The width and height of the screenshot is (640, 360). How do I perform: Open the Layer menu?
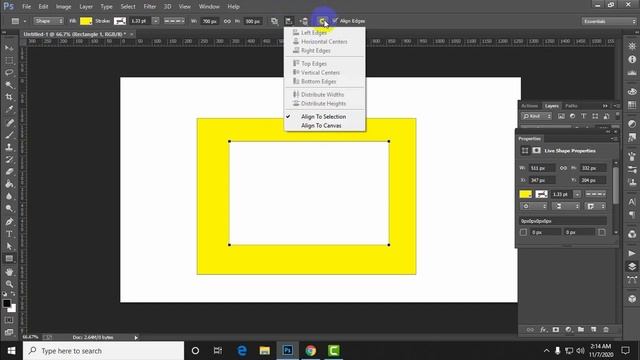(86, 7)
